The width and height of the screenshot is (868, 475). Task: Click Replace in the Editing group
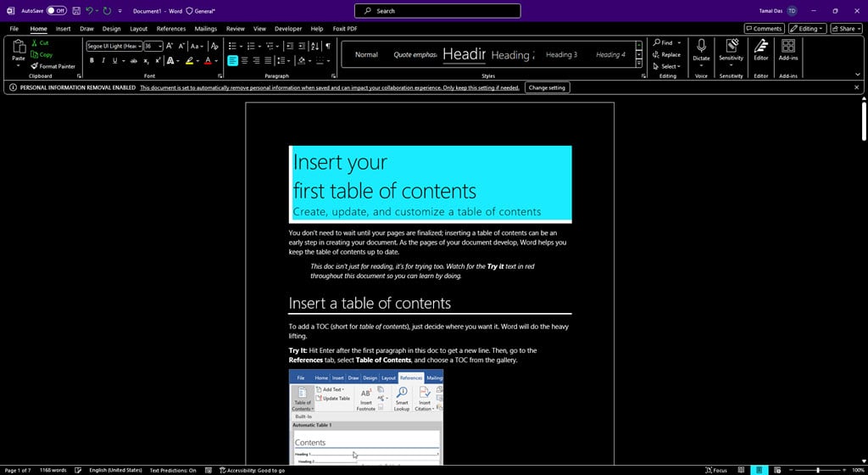tap(666, 54)
